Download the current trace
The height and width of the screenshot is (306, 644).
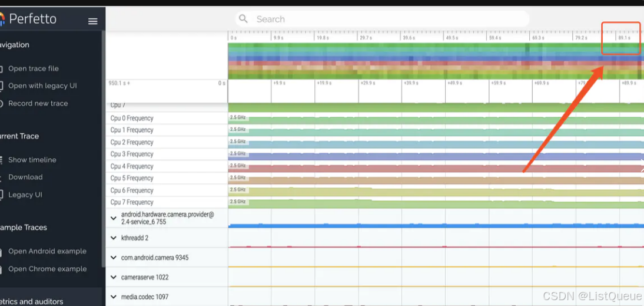[25, 177]
